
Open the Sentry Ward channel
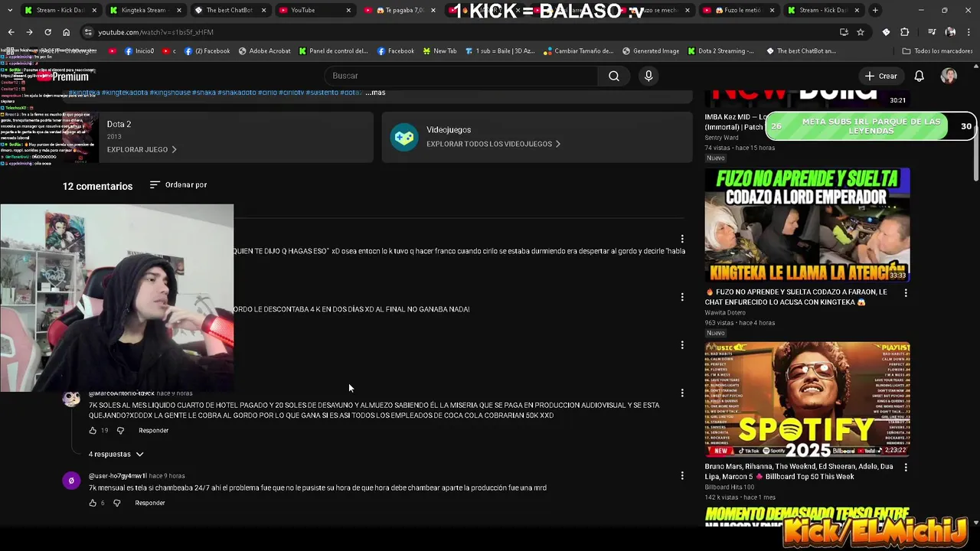(722, 138)
